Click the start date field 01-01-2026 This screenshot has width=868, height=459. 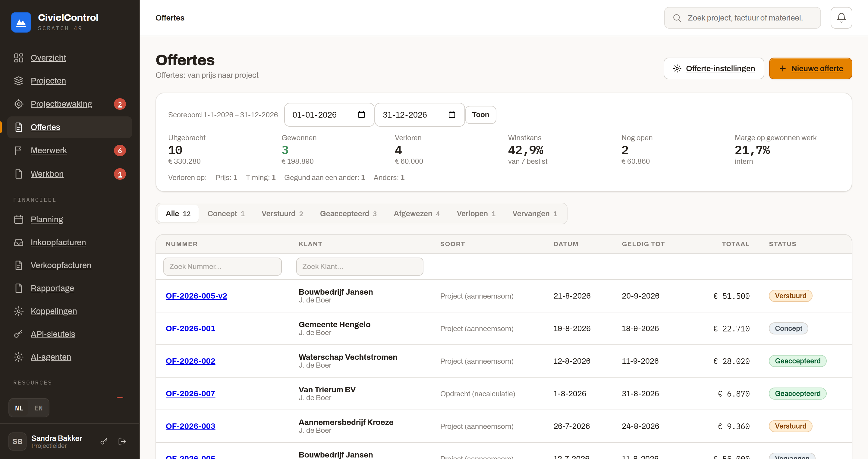[329, 115]
